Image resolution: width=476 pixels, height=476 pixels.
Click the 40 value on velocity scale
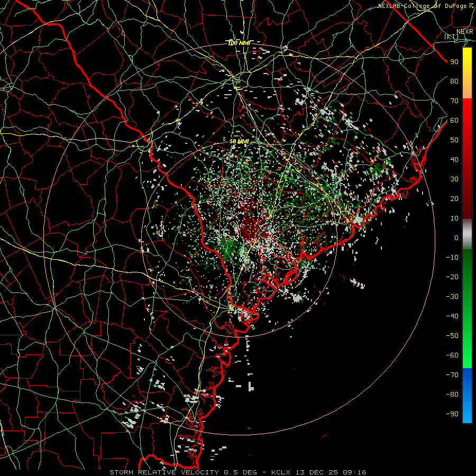tap(454, 160)
